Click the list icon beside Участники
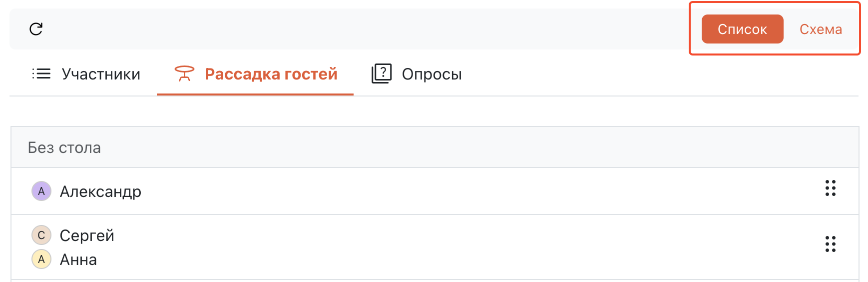 point(41,74)
